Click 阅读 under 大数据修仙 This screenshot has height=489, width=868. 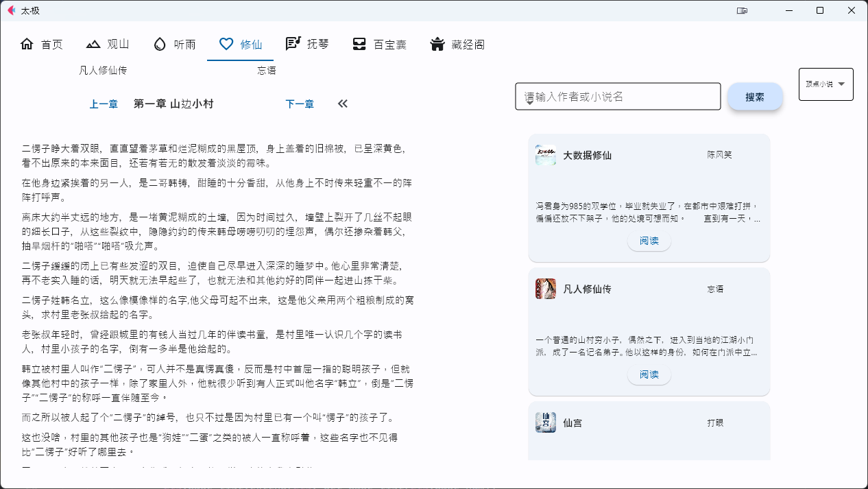(x=649, y=241)
